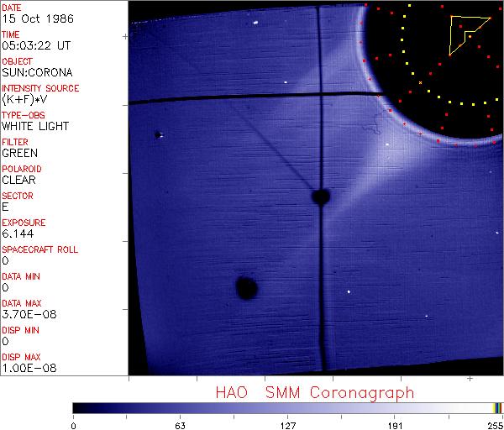Click the SPACECRAFT ROLL label
Viewport: 504px width, 430px height.
pyautogui.click(x=39, y=249)
